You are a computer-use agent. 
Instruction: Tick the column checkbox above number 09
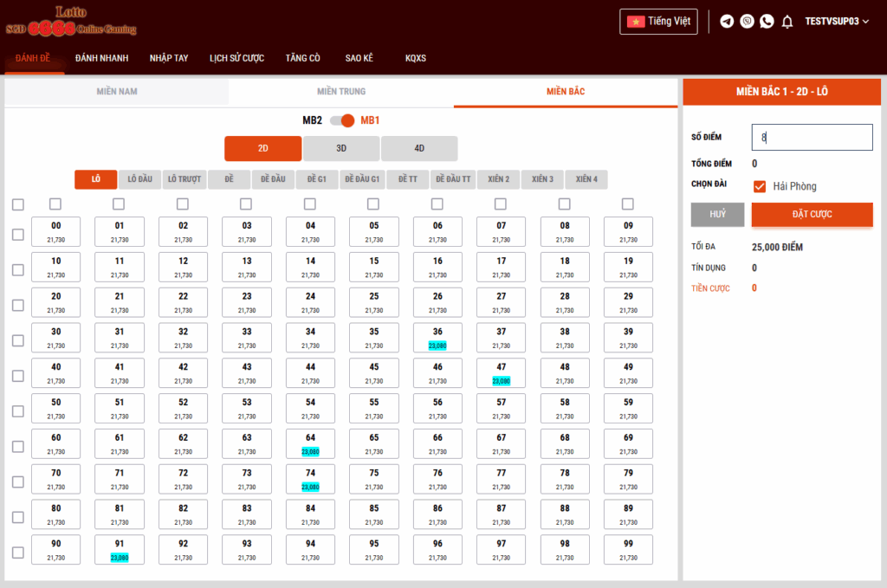point(627,204)
